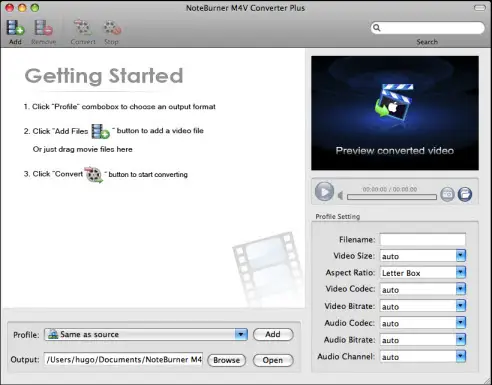
Task: Click the Add button next to Profile
Action: 273,334
